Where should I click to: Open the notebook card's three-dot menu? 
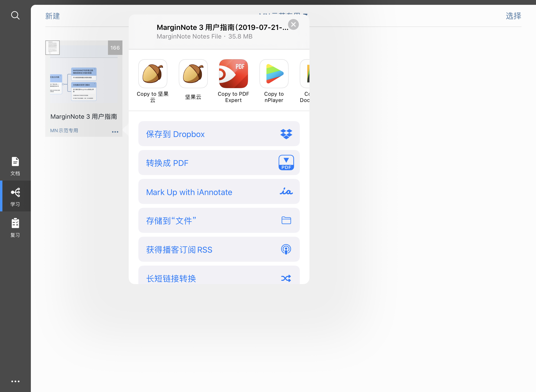(x=115, y=132)
